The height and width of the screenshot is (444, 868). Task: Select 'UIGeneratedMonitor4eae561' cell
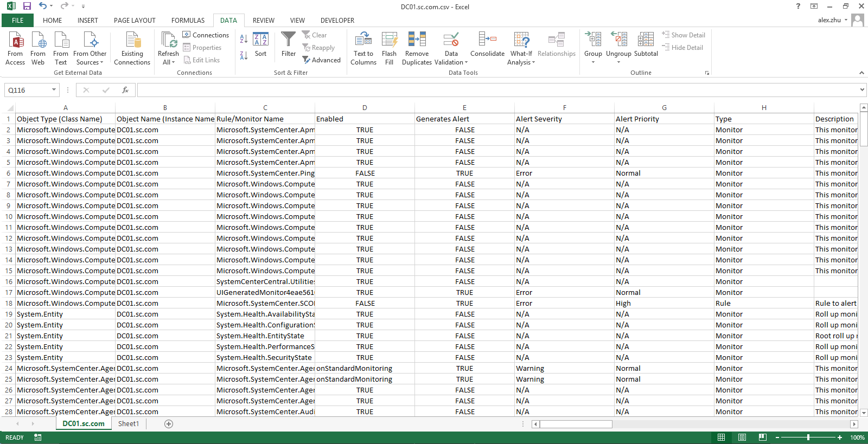(x=265, y=292)
